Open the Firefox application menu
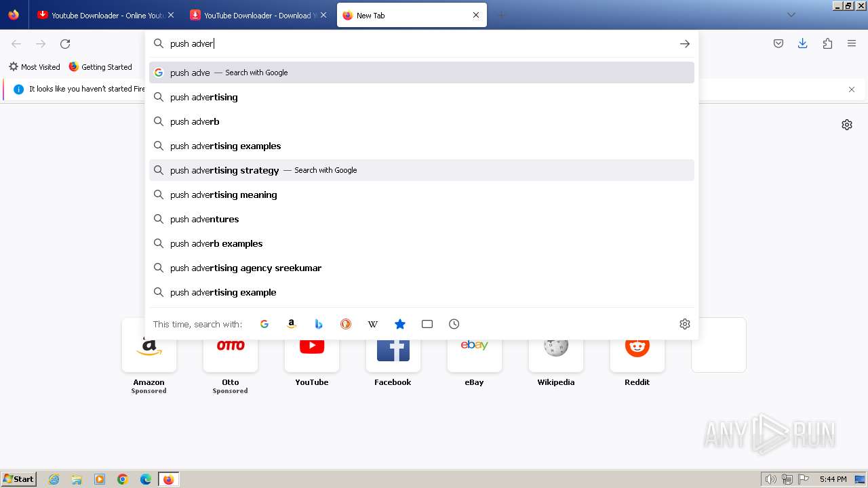 point(852,43)
